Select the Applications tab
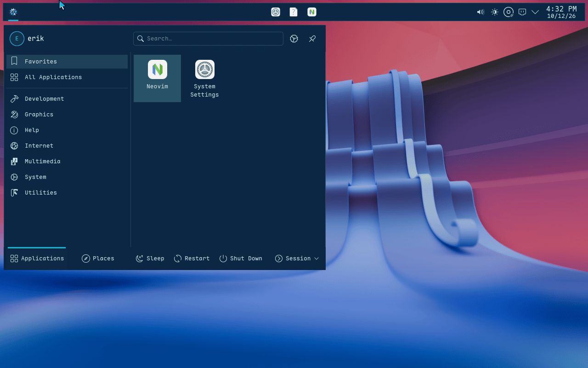588x368 pixels. (x=37, y=259)
